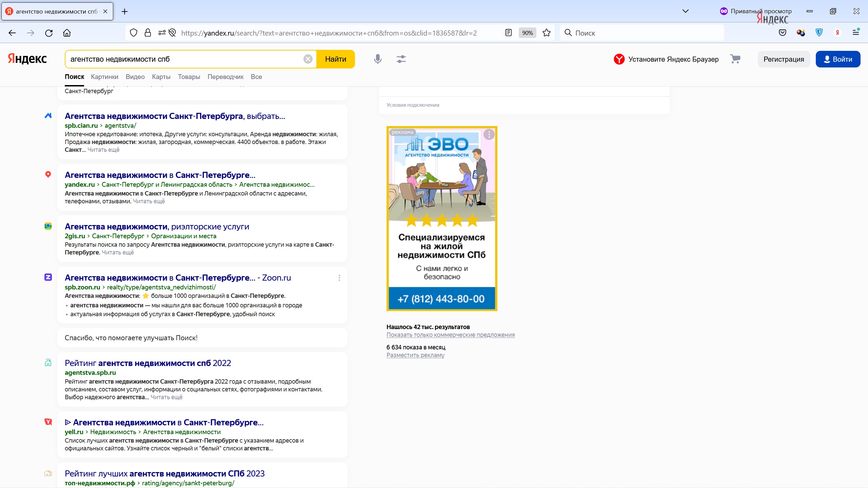Select the Поиск tab
Screen dimensions: 868x488
(x=74, y=77)
